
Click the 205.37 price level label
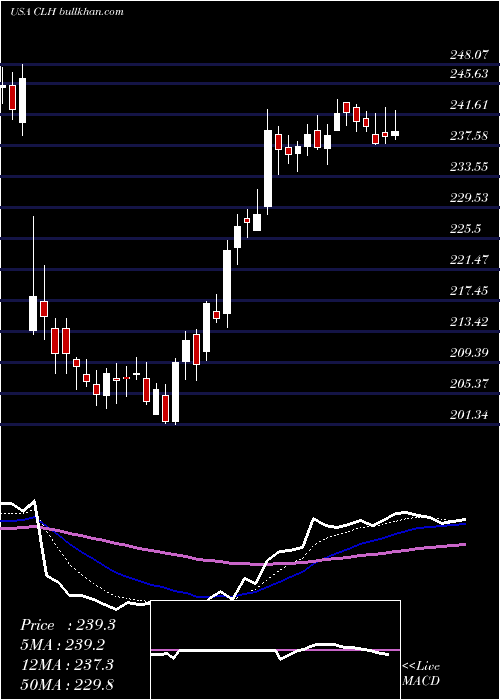click(469, 384)
